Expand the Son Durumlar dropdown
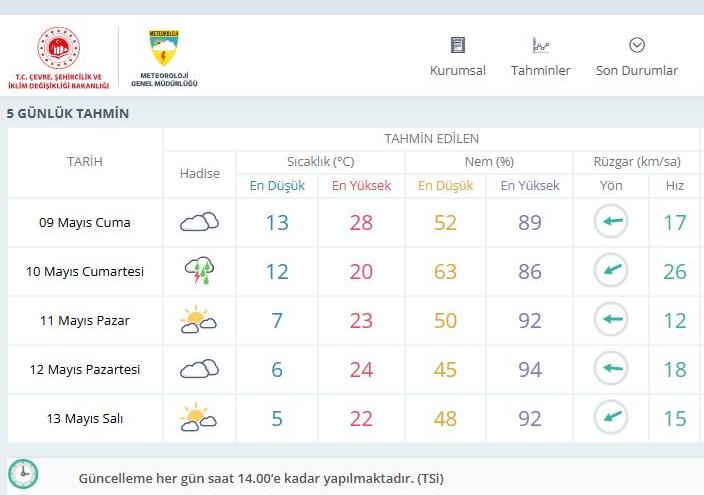This screenshot has height=495, width=704. 637,57
